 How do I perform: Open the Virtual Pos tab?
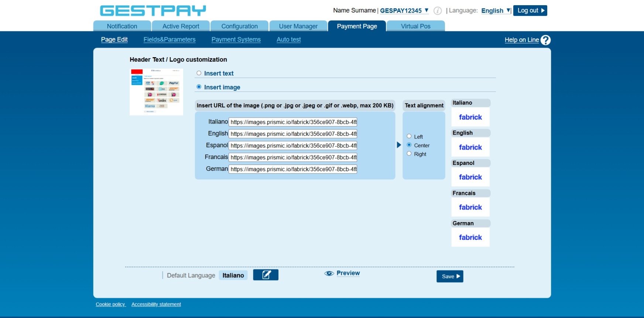pos(416,26)
